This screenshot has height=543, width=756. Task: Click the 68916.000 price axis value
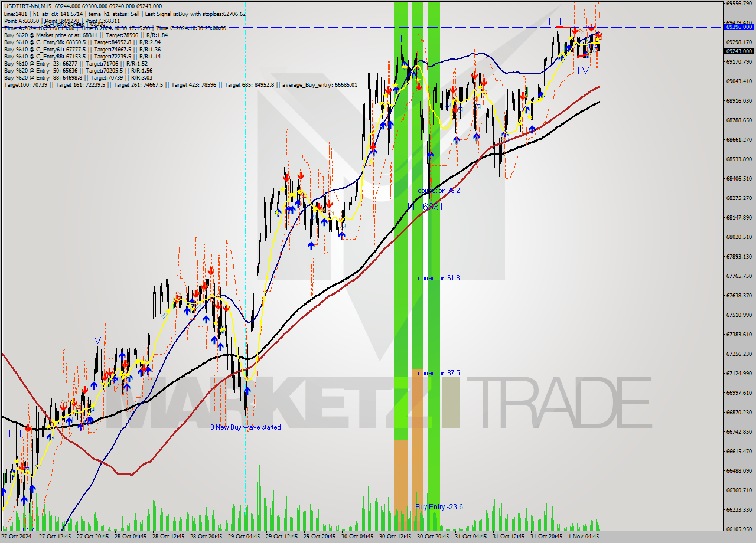click(x=739, y=100)
